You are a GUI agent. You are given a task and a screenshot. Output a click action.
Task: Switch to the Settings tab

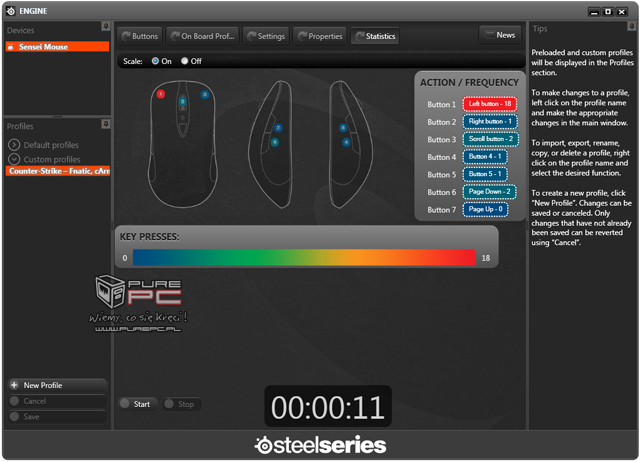[266, 36]
